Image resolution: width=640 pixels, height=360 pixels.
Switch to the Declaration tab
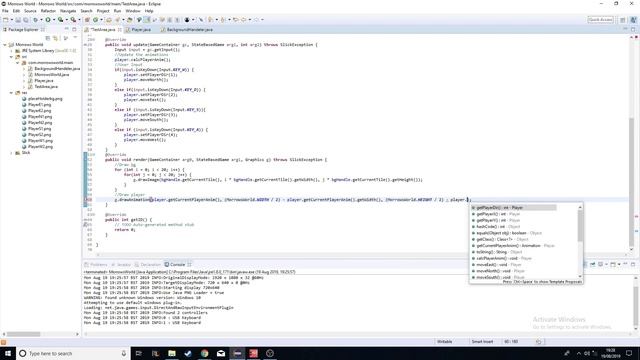pos(148,264)
